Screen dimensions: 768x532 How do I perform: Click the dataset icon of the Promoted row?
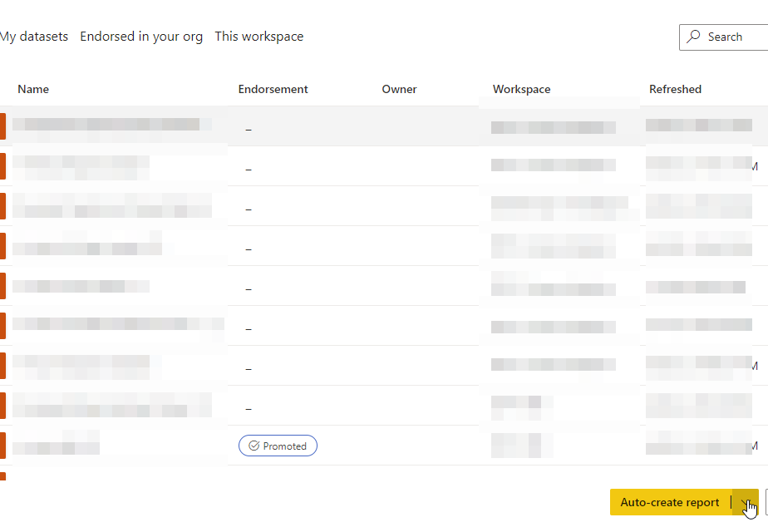(x=2, y=446)
